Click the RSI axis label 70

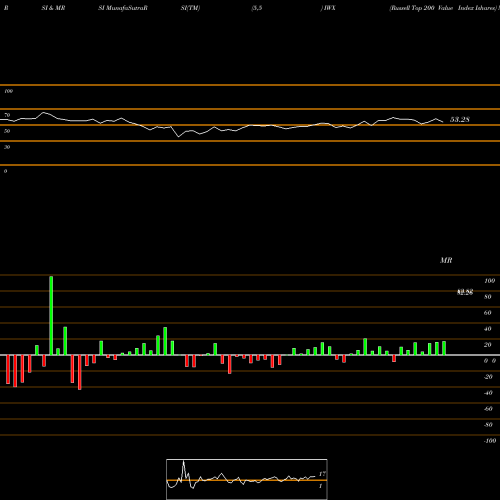7,115
